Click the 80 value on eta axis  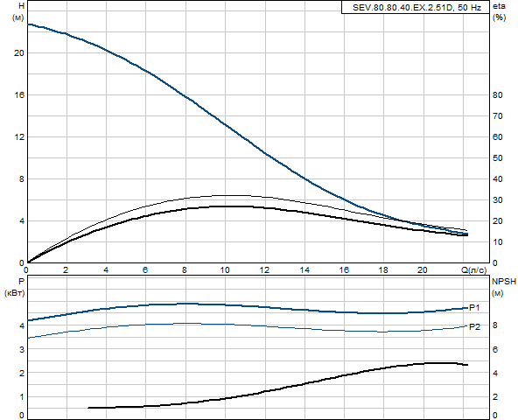coord(498,95)
